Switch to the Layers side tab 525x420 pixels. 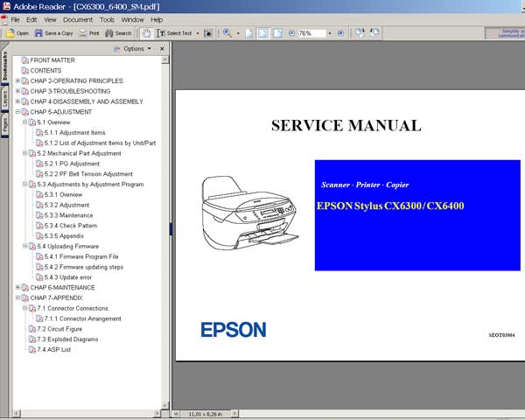4,99
